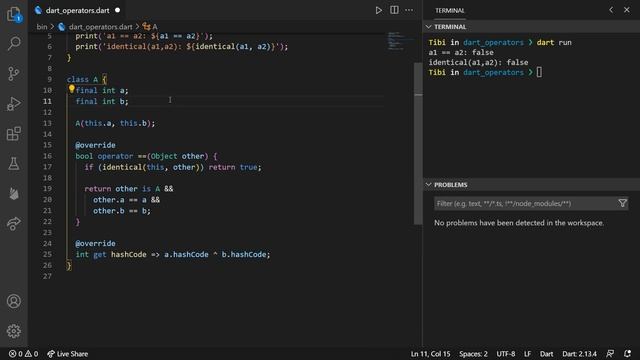Select the TERMINAL panel tab
The image size is (640, 360).
pyautogui.click(x=449, y=10)
